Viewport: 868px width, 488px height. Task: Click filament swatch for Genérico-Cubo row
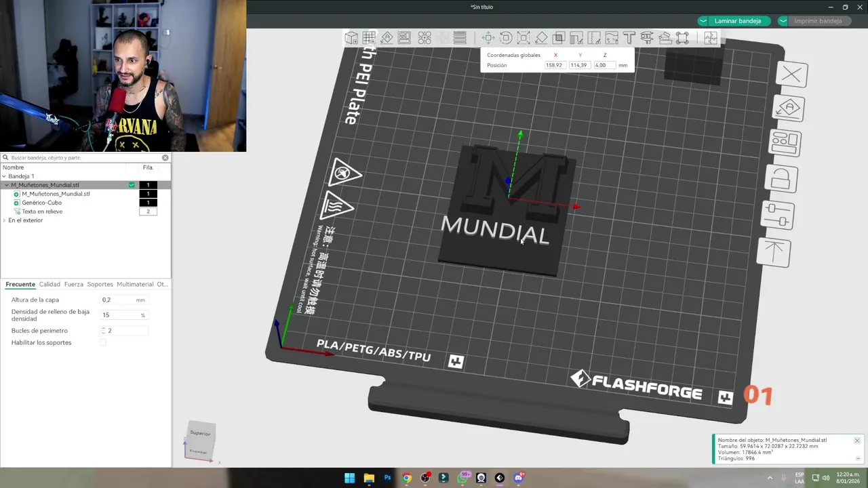pyautogui.click(x=148, y=203)
